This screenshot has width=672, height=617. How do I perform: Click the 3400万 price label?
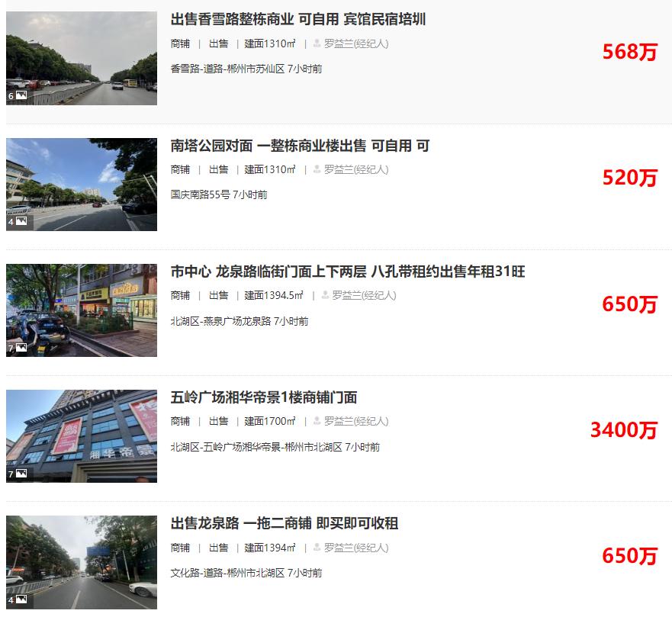[624, 429]
